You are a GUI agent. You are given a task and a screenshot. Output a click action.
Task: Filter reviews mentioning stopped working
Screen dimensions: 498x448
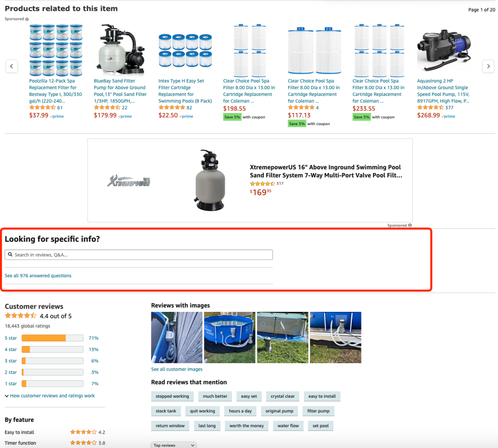coord(172,396)
